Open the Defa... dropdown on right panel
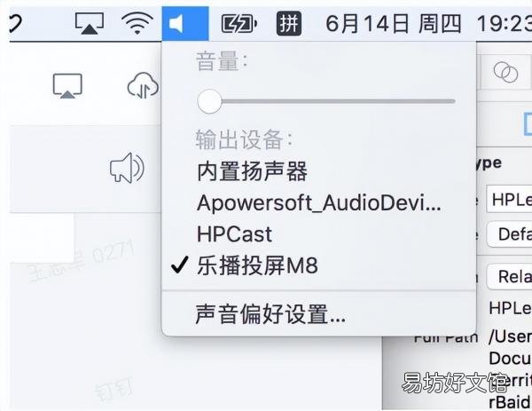The image size is (532, 411). 509,234
